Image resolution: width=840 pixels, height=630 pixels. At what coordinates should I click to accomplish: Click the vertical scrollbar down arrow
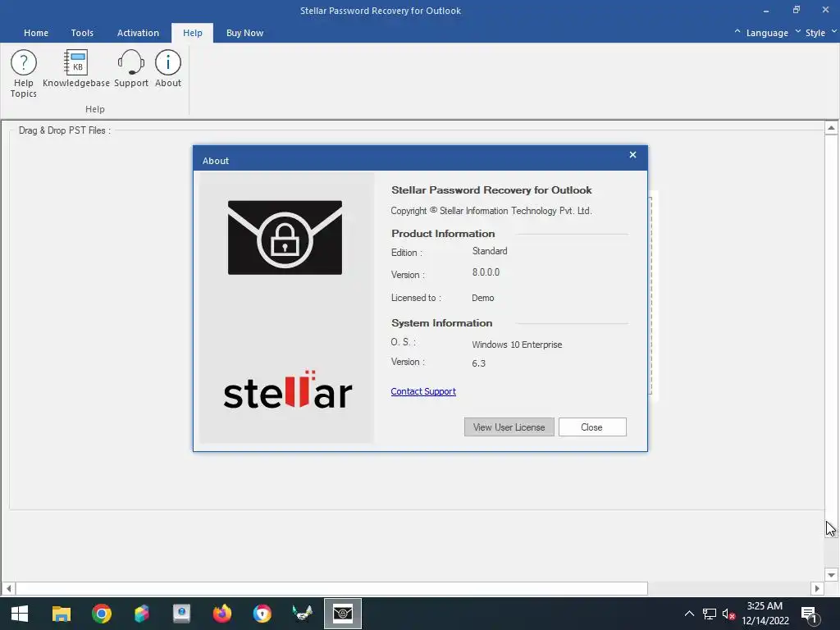point(831,575)
